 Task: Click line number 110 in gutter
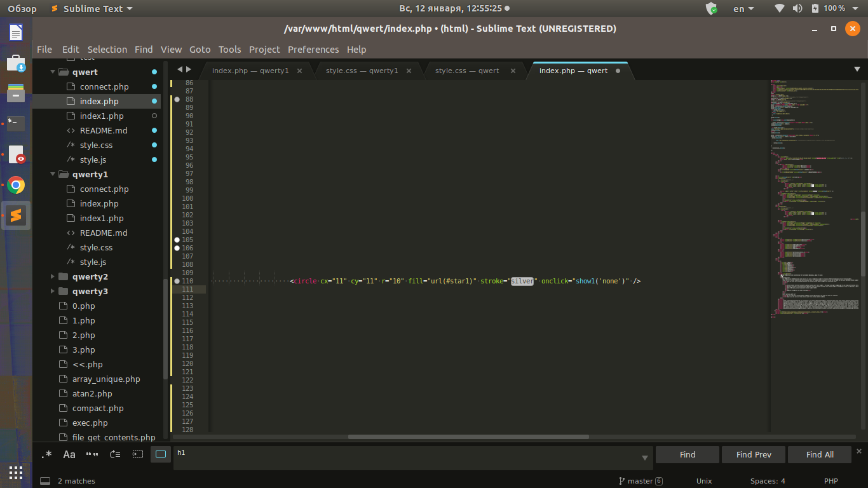point(187,281)
